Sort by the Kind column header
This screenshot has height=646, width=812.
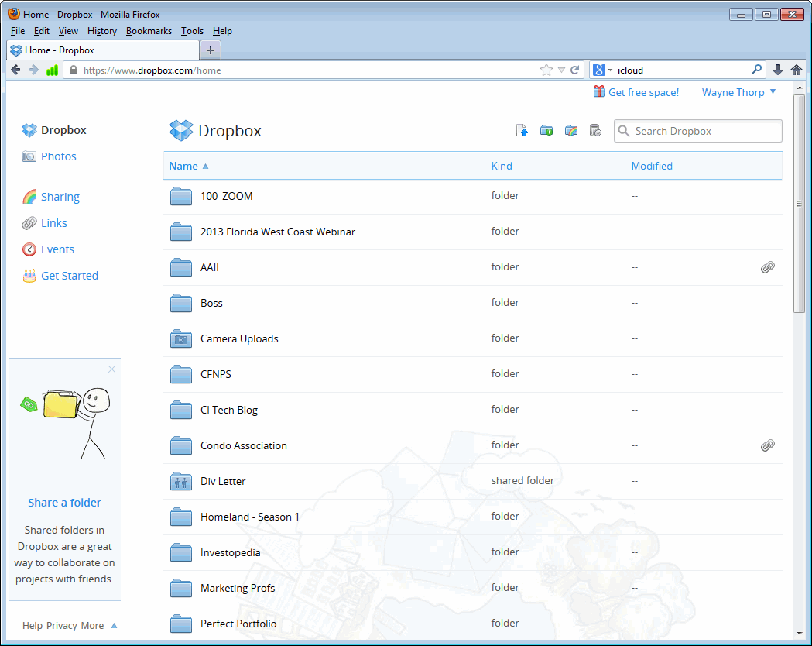point(502,167)
